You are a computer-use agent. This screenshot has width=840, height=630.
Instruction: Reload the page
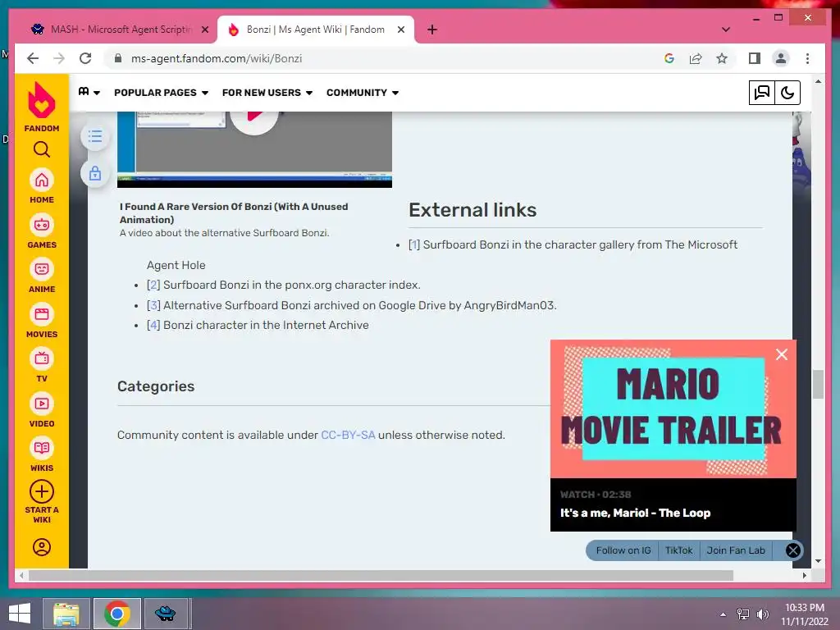tap(85, 58)
